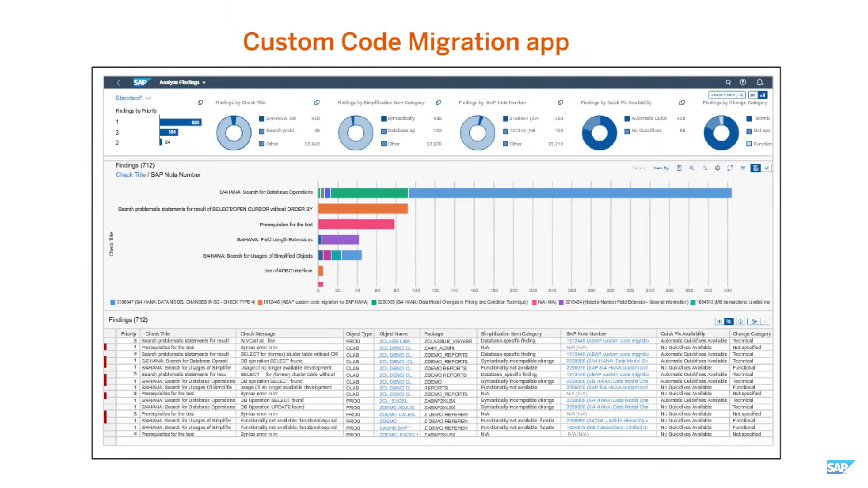868x488 pixels.
Task: Select Check Title in the chart breadcrumb
Action: click(130, 175)
